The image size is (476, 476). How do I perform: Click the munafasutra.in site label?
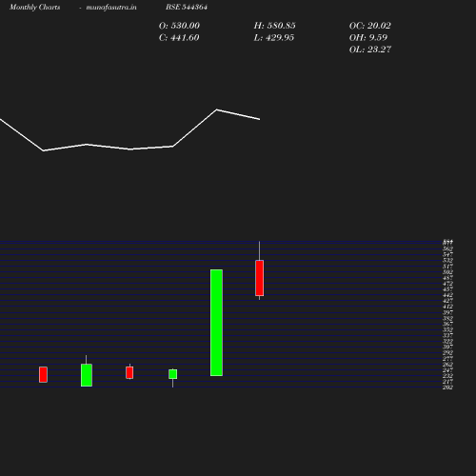(111, 7)
